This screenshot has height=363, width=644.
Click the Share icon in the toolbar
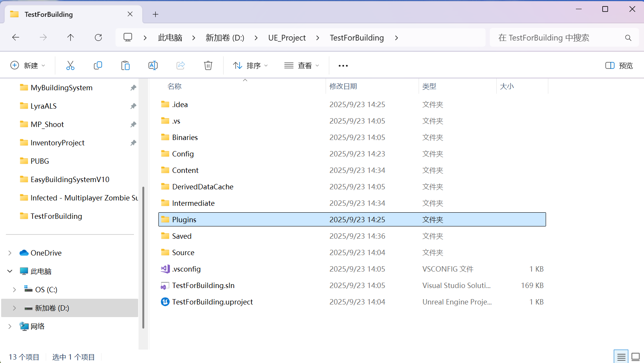pos(181,65)
